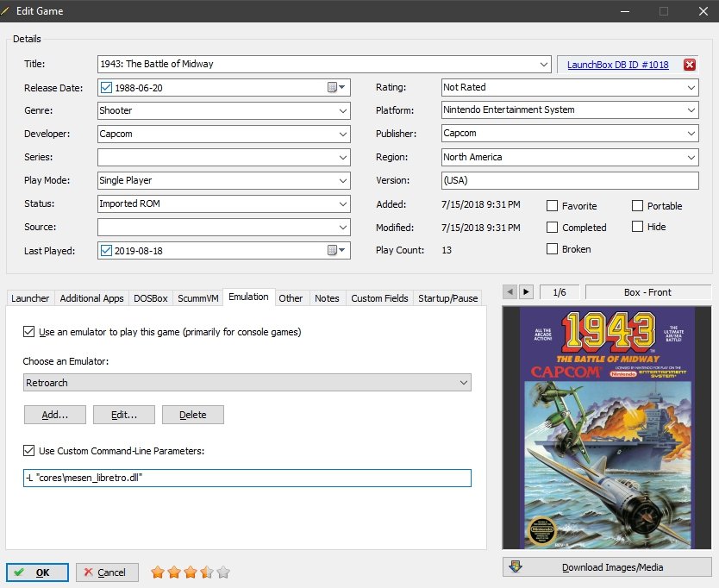Set rating to one star
719x588 pixels.
coord(158,572)
